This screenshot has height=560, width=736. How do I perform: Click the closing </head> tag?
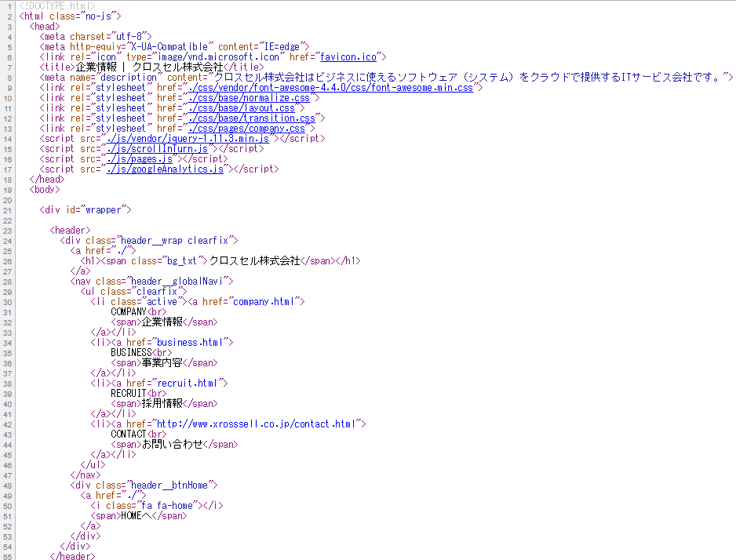click(47, 180)
